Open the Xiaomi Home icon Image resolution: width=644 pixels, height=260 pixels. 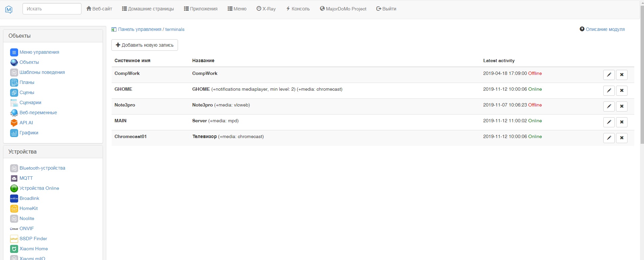(x=14, y=249)
